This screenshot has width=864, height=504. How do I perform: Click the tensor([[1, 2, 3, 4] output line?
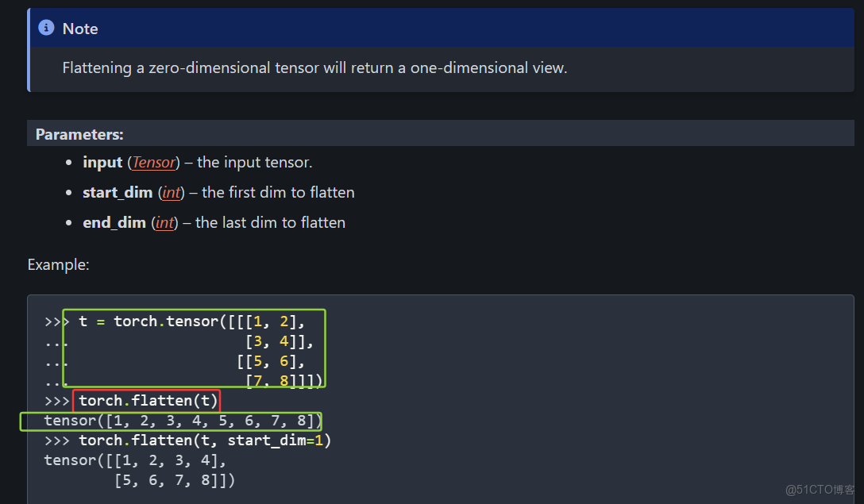[x=135, y=460]
